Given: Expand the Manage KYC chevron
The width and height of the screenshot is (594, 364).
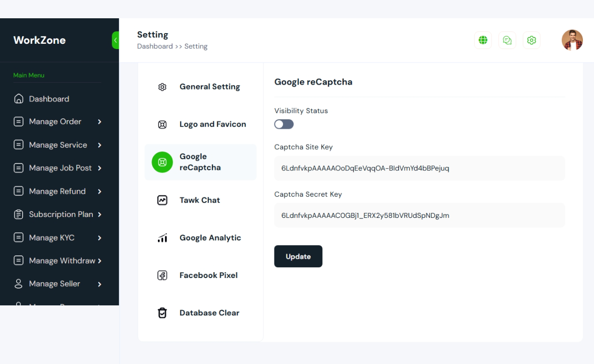Looking at the screenshot, I should [x=100, y=238].
